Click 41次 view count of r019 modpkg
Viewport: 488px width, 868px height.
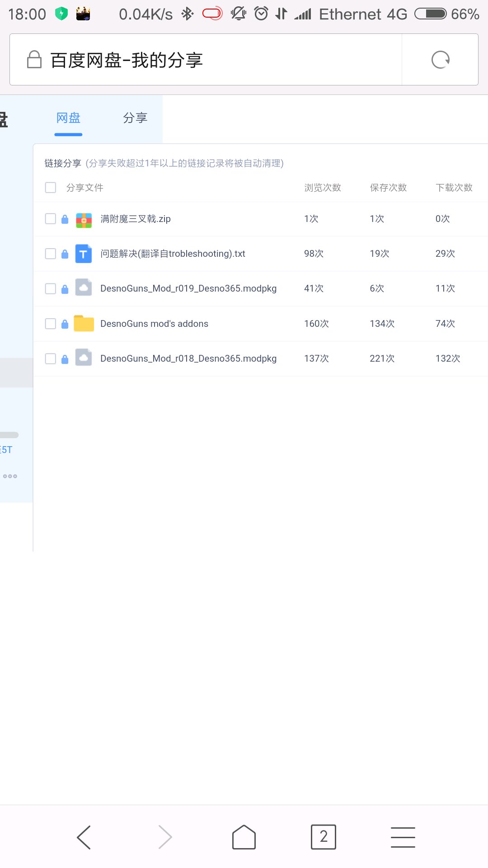pyautogui.click(x=314, y=288)
